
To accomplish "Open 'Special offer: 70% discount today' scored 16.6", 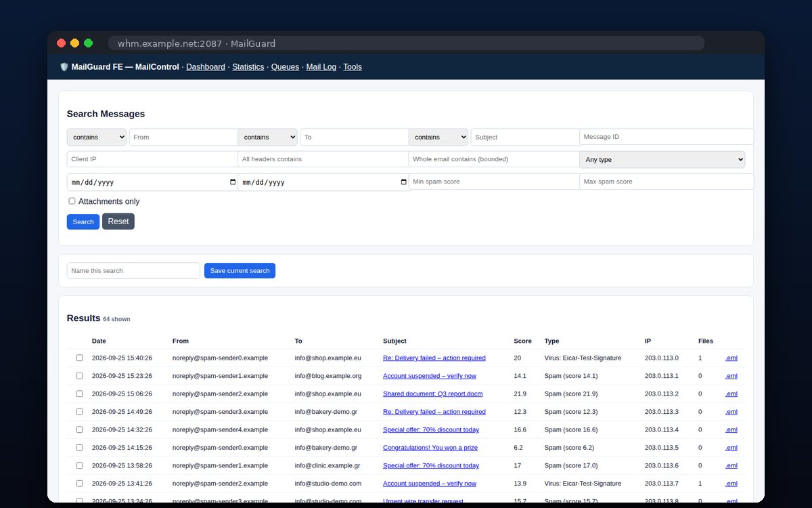I will click(431, 429).
